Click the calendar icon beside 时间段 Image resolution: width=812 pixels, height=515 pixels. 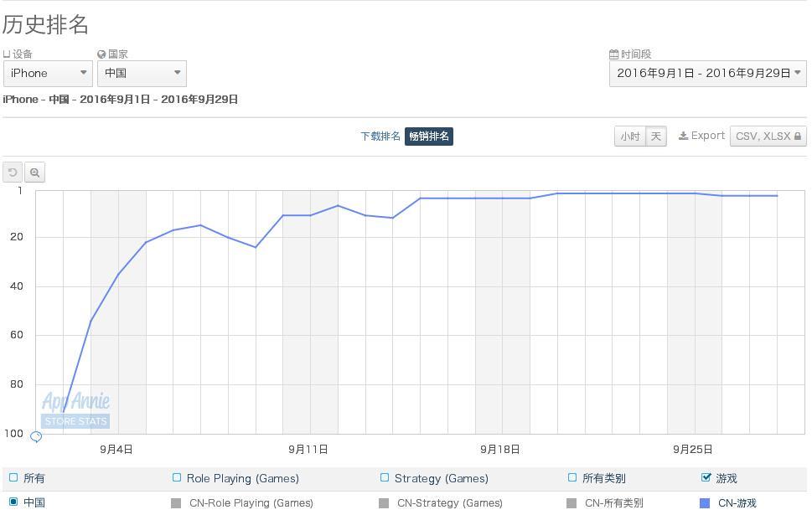point(613,54)
